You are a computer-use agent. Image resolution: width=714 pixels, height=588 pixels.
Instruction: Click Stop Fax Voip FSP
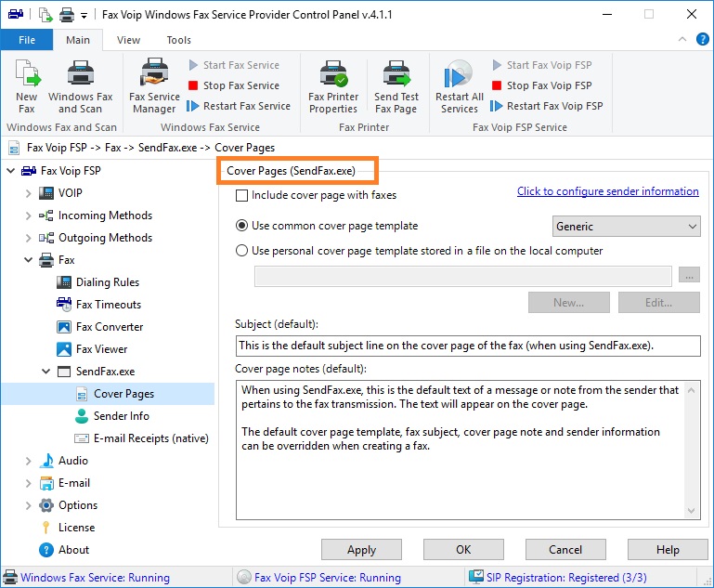[x=542, y=85]
